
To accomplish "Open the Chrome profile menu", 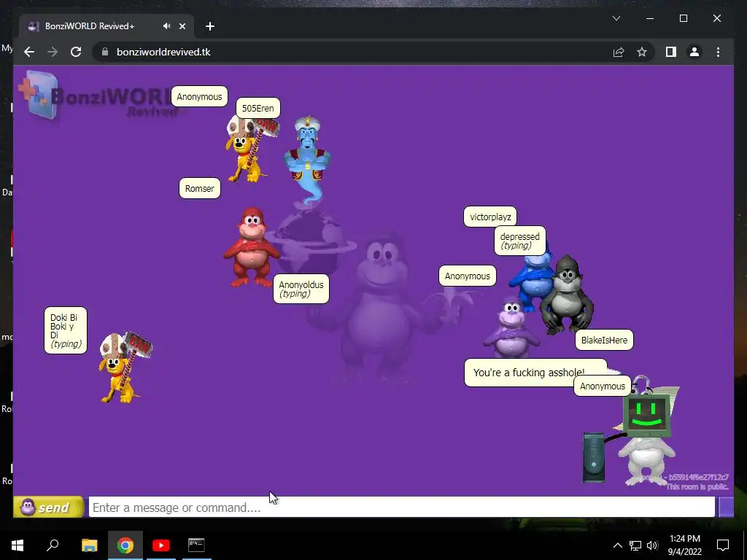I will (694, 52).
